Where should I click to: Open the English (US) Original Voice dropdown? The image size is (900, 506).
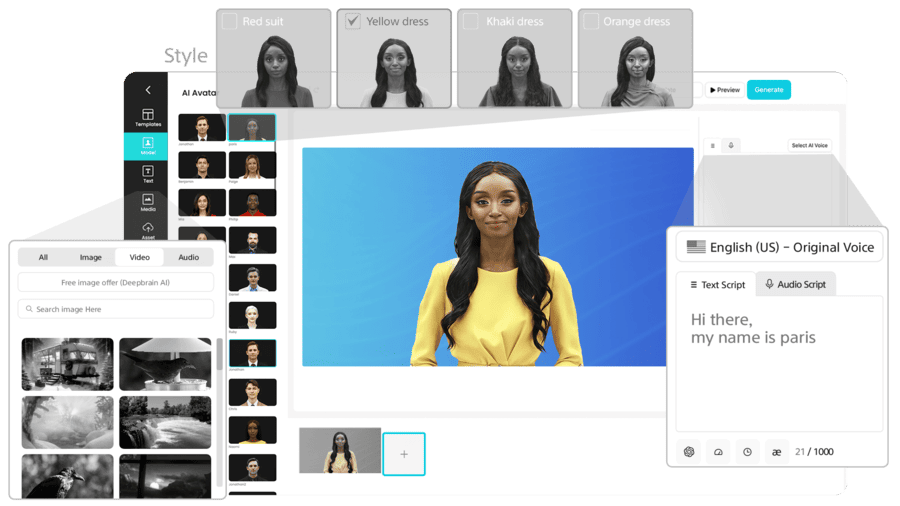click(779, 247)
